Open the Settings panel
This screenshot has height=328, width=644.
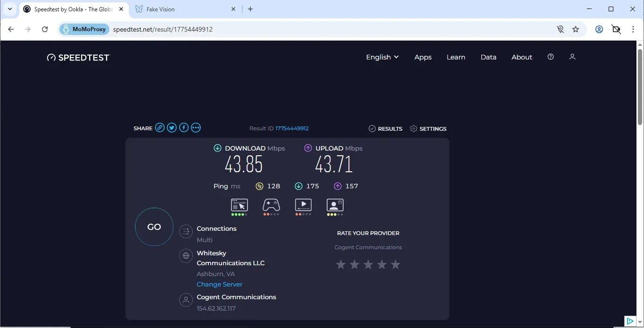pos(428,128)
